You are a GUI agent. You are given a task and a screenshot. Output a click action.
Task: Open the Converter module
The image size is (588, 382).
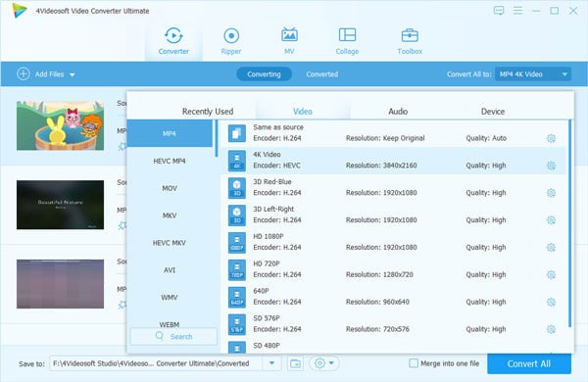[x=173, y=41]
